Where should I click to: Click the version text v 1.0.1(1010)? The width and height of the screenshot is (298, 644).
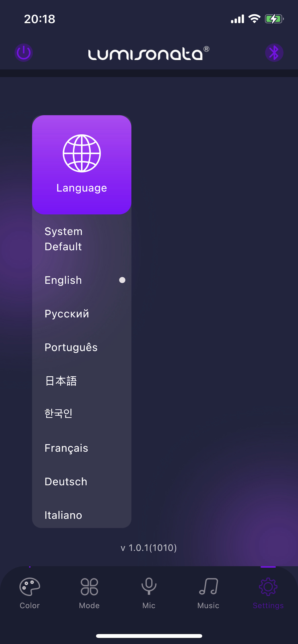tap(149, 548)
